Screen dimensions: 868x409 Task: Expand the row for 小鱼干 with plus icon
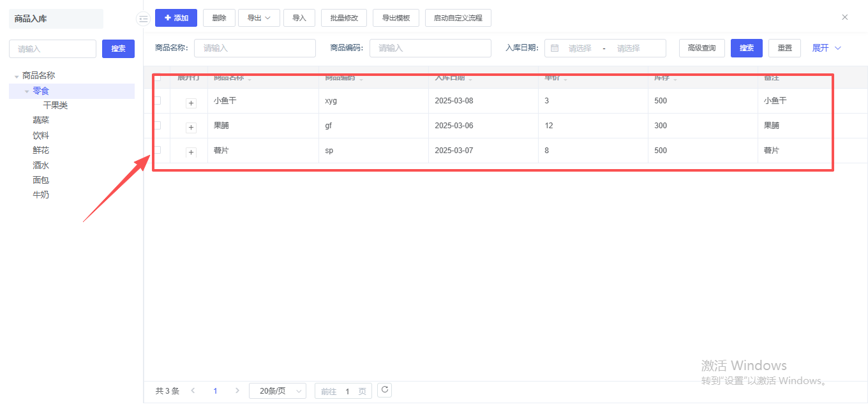[x=191, y=103]
